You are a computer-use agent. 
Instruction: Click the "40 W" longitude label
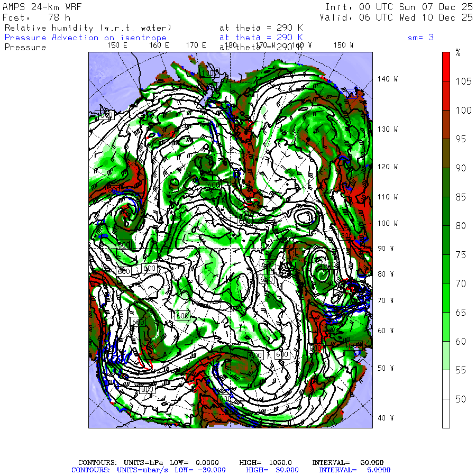pyautogui.click(x=386, y=418)
